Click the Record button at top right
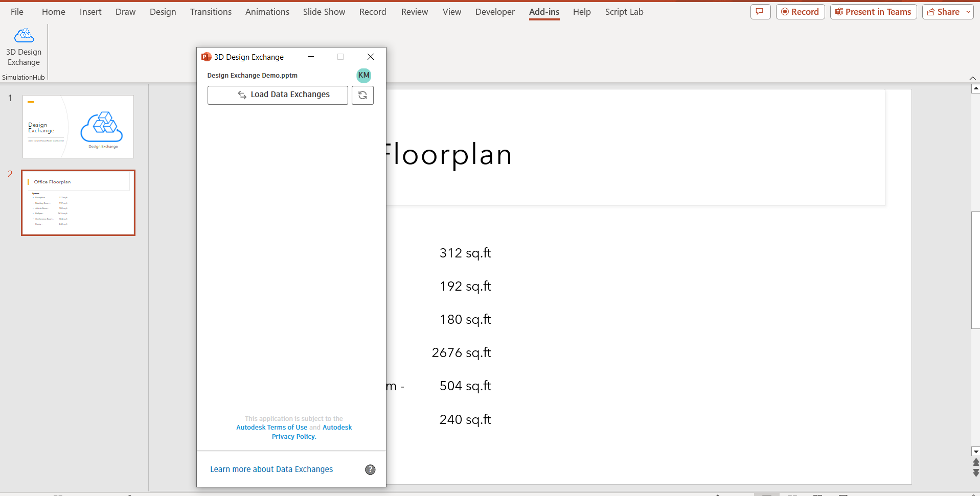The height and width of the screenshot is (496, 980). 800,12
